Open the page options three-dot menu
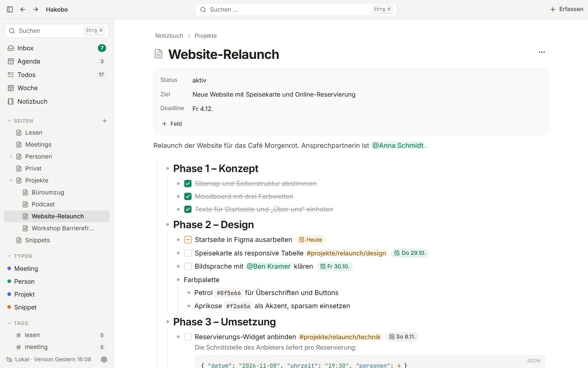 coord(542,52)
